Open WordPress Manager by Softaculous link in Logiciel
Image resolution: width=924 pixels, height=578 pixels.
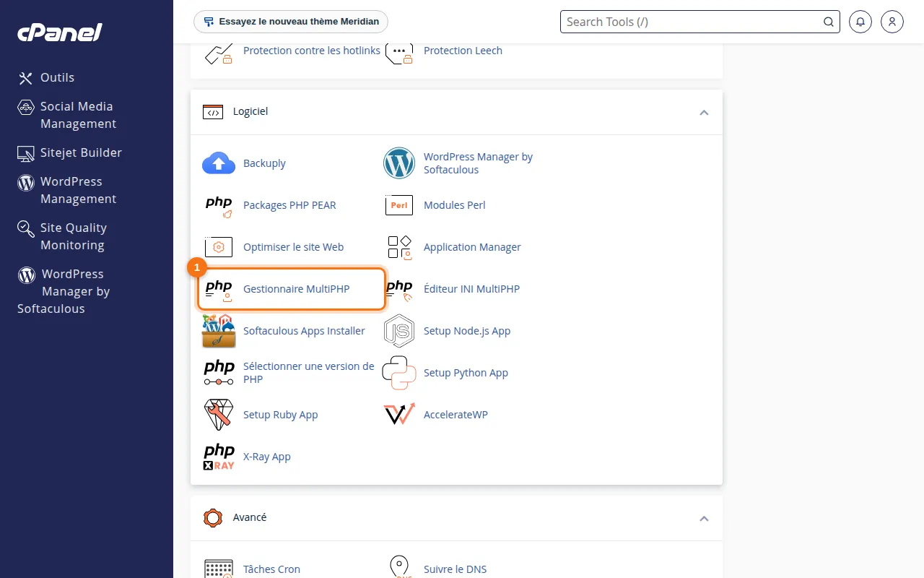tap(478, 163)
